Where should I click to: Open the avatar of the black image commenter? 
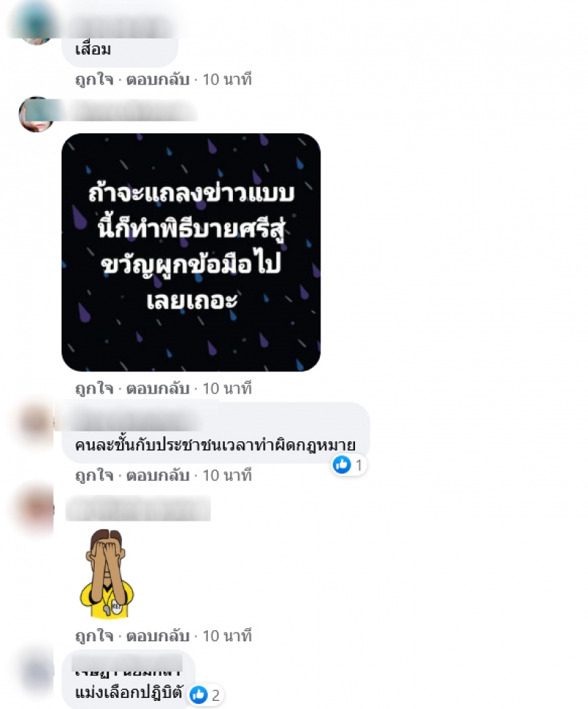[37, 115]
